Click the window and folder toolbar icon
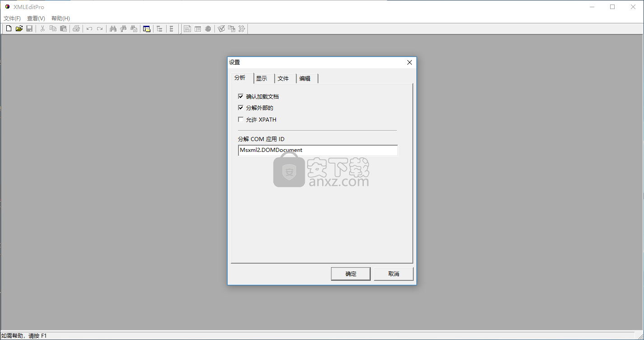The width and height of the screenshot is (644, 340). 147,29
